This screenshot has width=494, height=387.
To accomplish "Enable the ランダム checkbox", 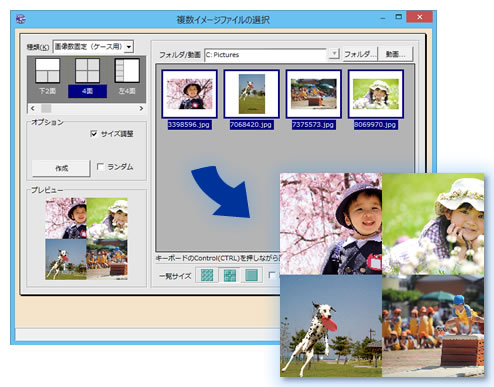I will [x=100, y=166].
